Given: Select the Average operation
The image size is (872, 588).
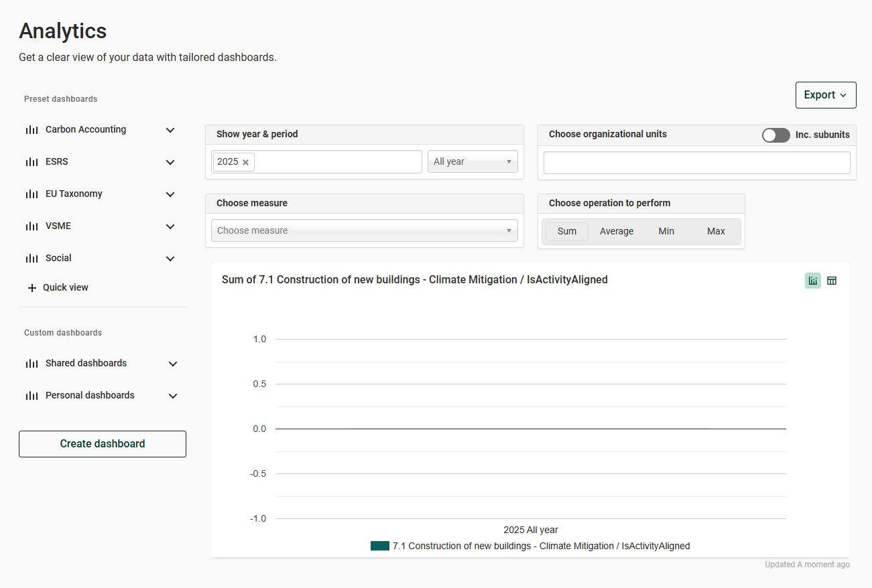Looking at the screenshot, I should [x=616, y=231].
